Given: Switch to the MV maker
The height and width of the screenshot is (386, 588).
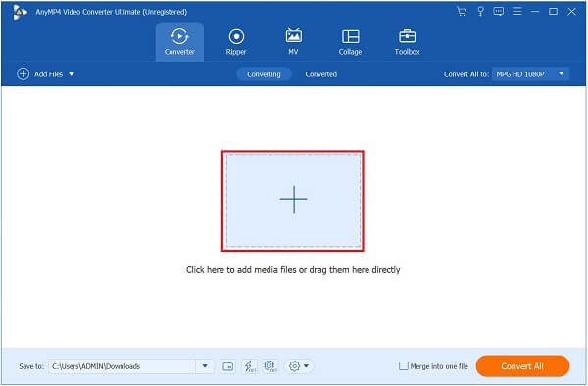Looking at the screenshot, I should pyautogui.click(x=293, y=42).
